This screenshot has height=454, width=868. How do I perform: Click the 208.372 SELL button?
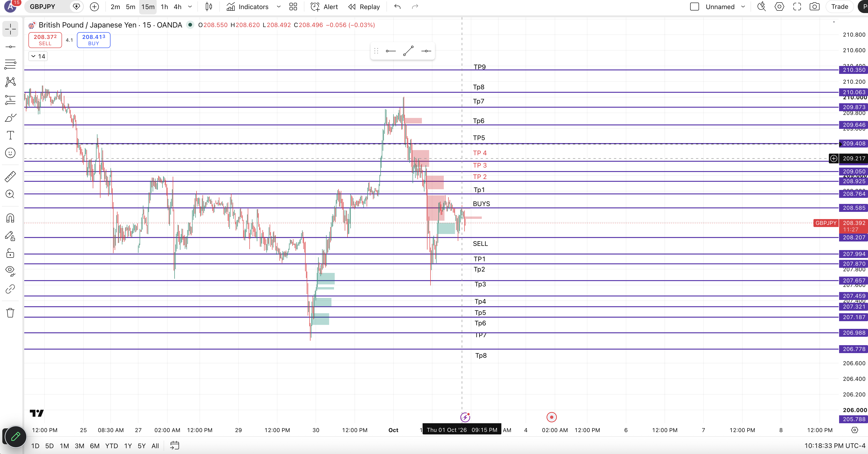(45, 40)
